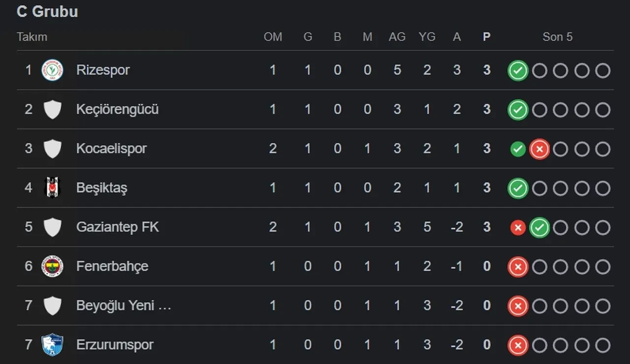Click Erzurumspor's red loss icon
This screenshot has width=630, height=364.
tap(518, 346)
